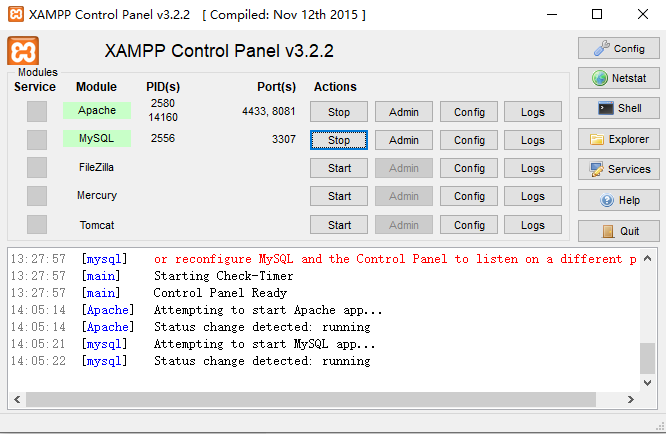Minimize the XAMPP window
This screenshot has width=666, height=434.
(552, 14)
